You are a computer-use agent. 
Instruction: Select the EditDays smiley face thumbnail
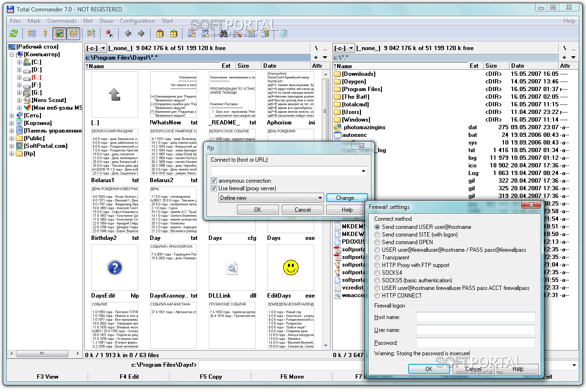pyautogui.click(x=290, y=268)
